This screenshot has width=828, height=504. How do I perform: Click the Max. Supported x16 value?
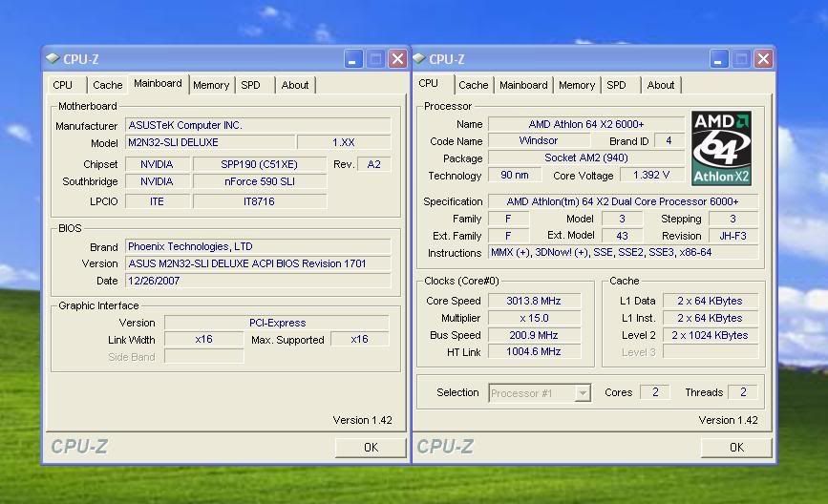click(x=360, y=340)
